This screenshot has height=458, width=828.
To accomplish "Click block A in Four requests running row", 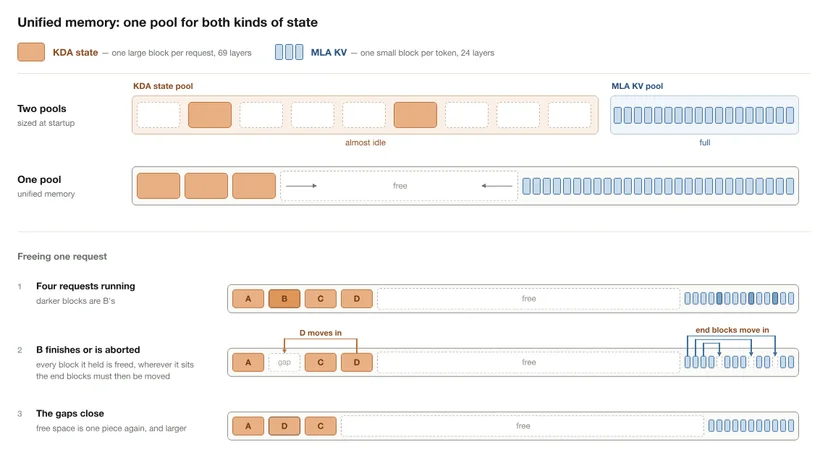I will [x=248, y=298].
